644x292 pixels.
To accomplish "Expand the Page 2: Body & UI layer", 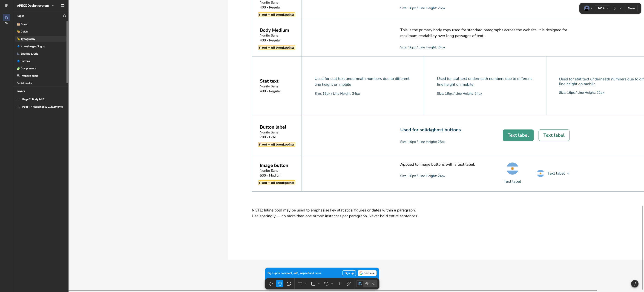I will [15, 99].
